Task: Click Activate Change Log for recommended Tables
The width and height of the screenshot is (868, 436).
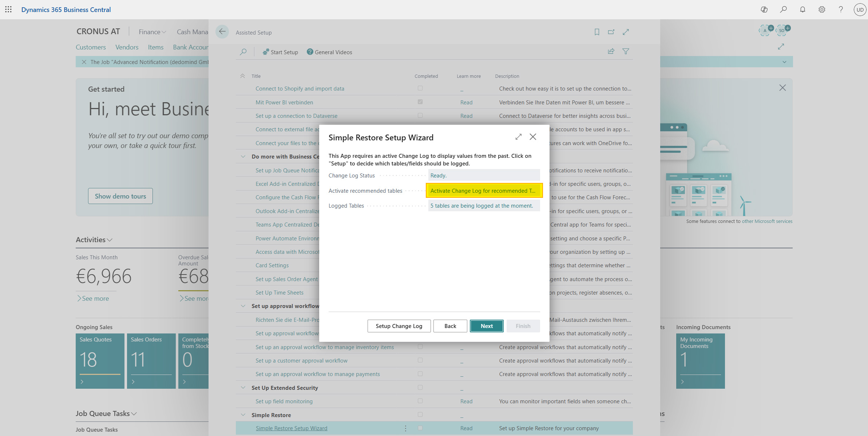Action: (x=484, y=190)
